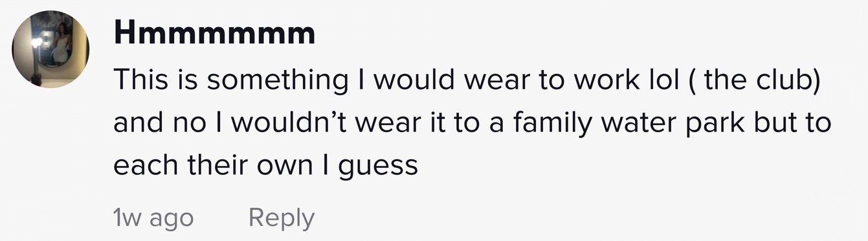Reply to the Hmmmmmm comment

point(282,218)
